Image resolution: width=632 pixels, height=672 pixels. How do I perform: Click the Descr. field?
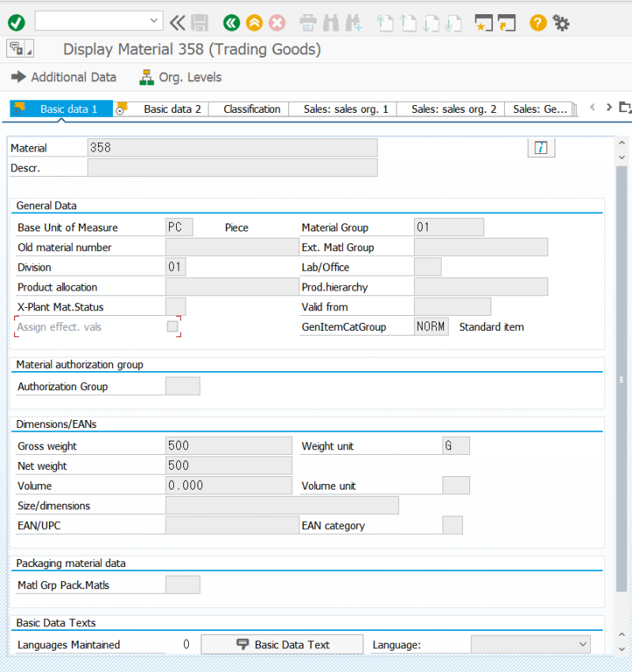point(232,167)
